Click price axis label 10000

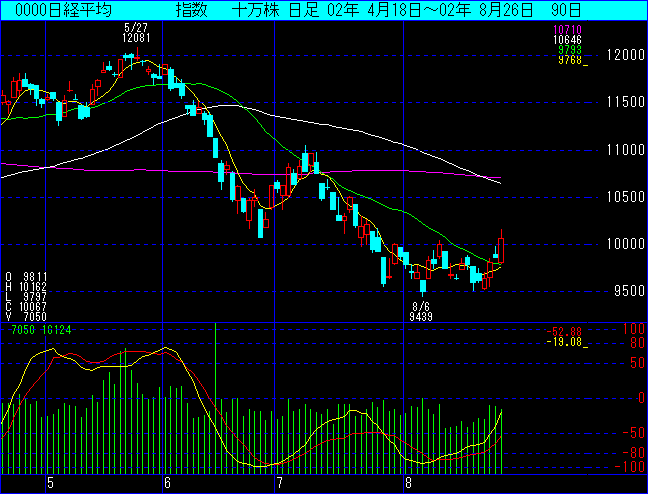[x=626, y=244]
